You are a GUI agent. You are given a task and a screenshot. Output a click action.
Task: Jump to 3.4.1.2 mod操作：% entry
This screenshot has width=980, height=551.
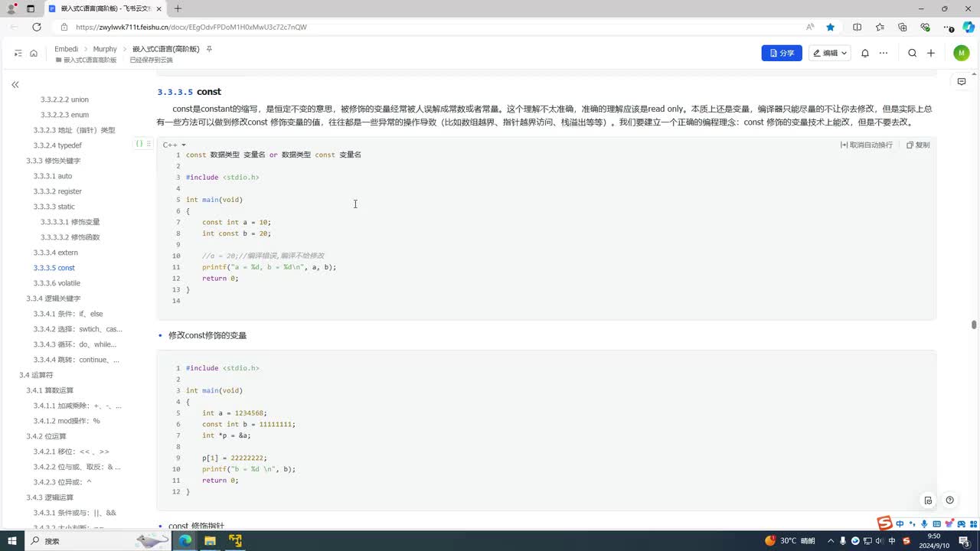click(66, 421)
